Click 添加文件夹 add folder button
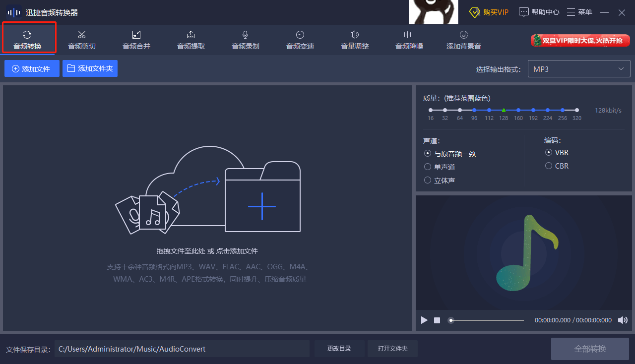Viewport: 635px width, 364px height. (x=90, y=68)
